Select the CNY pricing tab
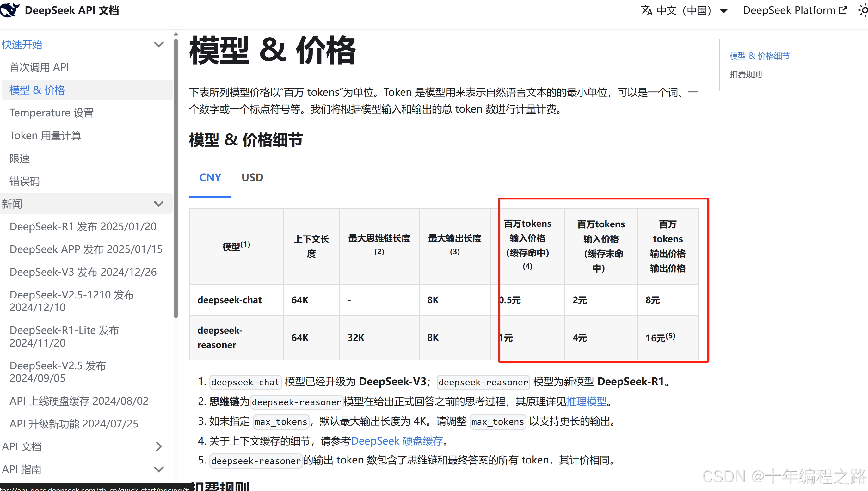 coord(210,177)
